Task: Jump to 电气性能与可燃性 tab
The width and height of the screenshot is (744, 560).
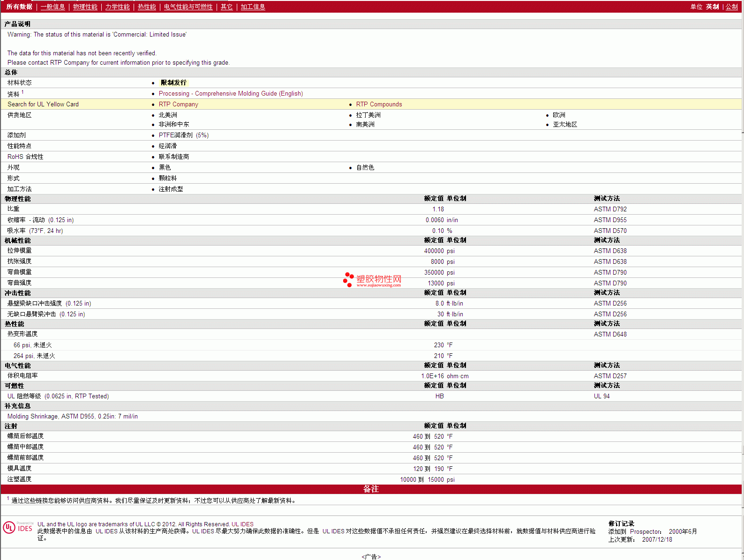Action: [x=188, y=7]
